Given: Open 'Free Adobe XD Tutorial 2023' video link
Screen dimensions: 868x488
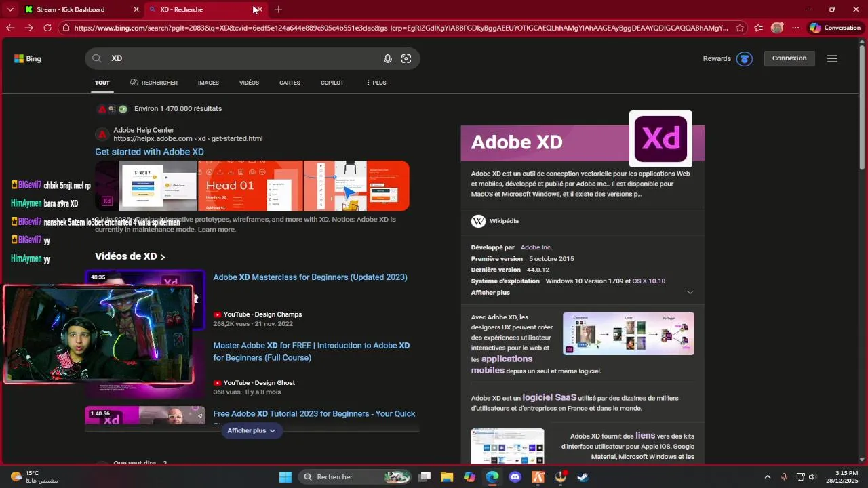Looking at the screenshot, I should [314, 413].
